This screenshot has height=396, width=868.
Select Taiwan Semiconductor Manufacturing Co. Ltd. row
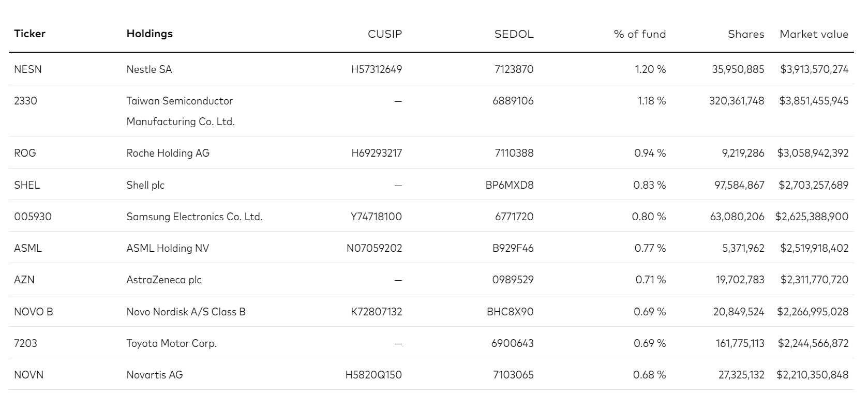431,111
